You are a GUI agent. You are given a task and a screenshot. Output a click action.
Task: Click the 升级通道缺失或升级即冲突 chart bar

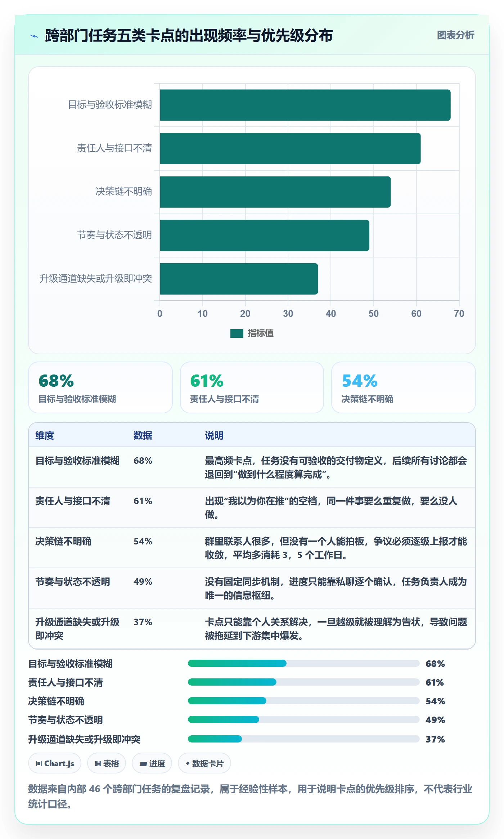tap(239, 279)
